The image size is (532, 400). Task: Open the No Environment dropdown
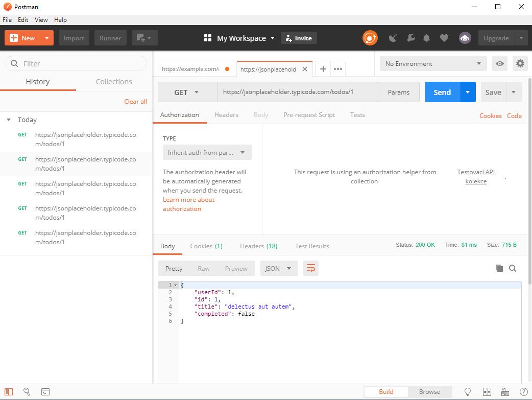pos(433,63)
